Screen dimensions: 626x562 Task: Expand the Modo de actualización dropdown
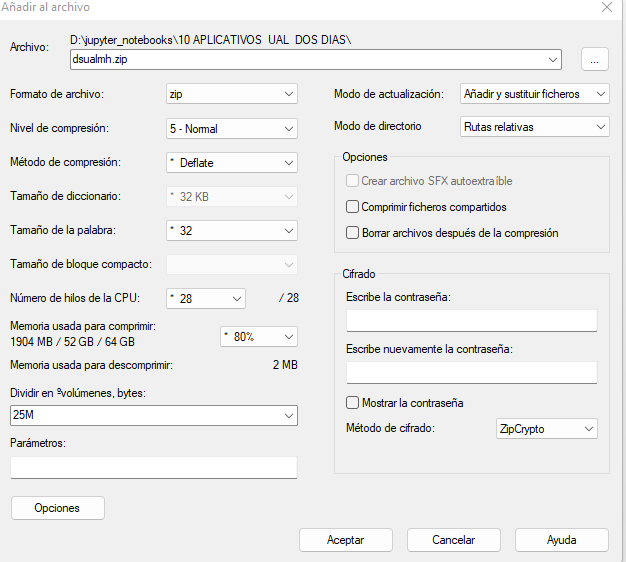point(533,94)
